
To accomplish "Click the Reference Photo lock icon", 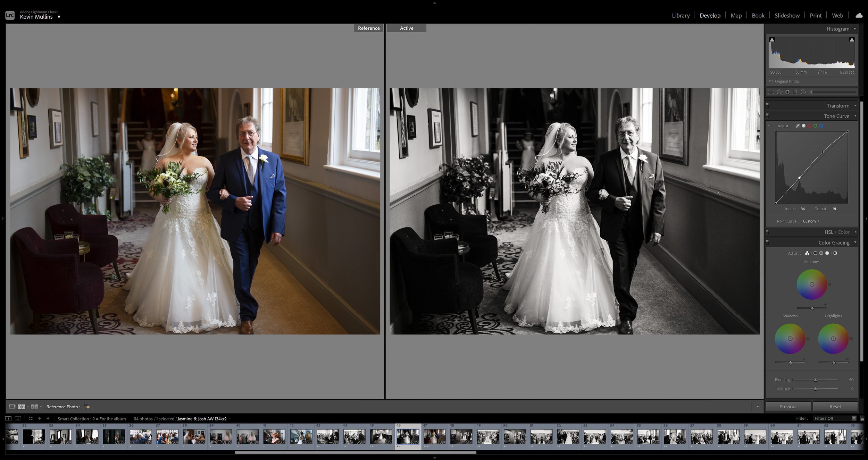I will coord(88,406).
